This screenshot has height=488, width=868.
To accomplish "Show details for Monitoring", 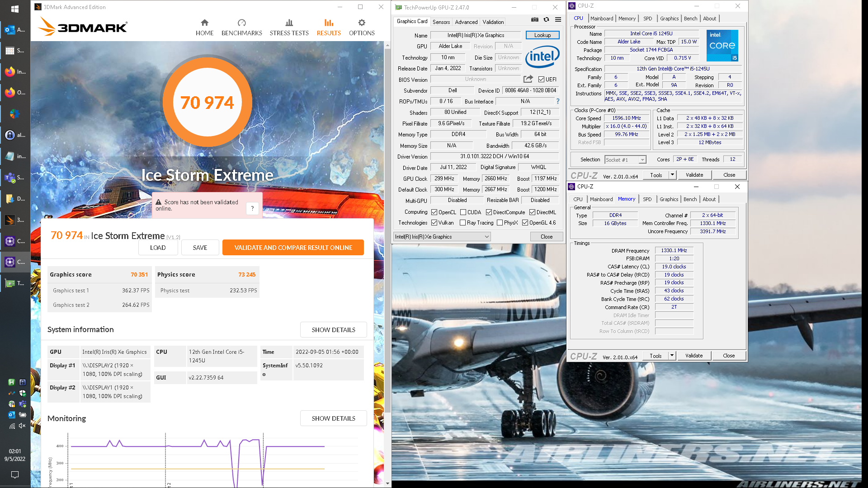I will click(333, 418).
